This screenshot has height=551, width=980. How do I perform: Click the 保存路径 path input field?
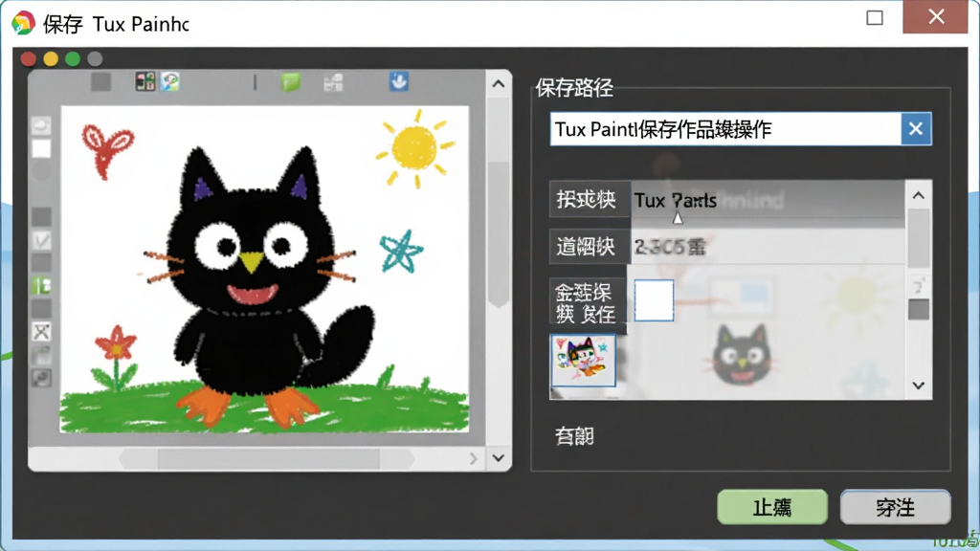tap(725, 129)
